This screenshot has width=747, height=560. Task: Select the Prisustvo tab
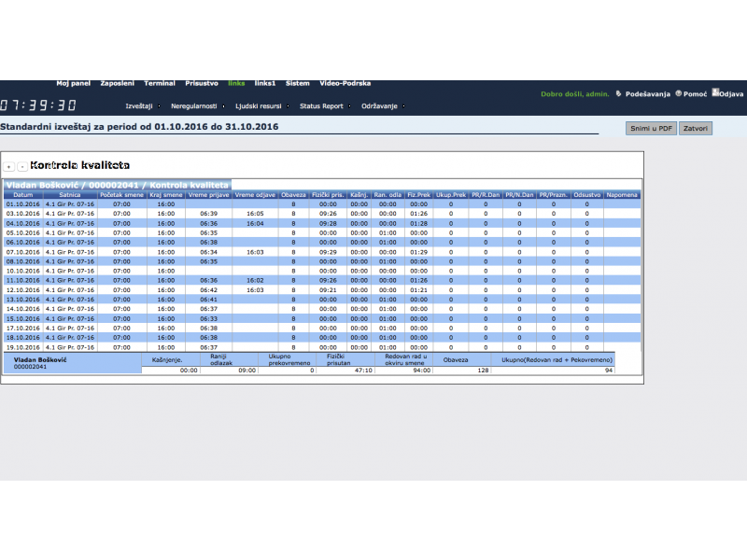[202, 83]
